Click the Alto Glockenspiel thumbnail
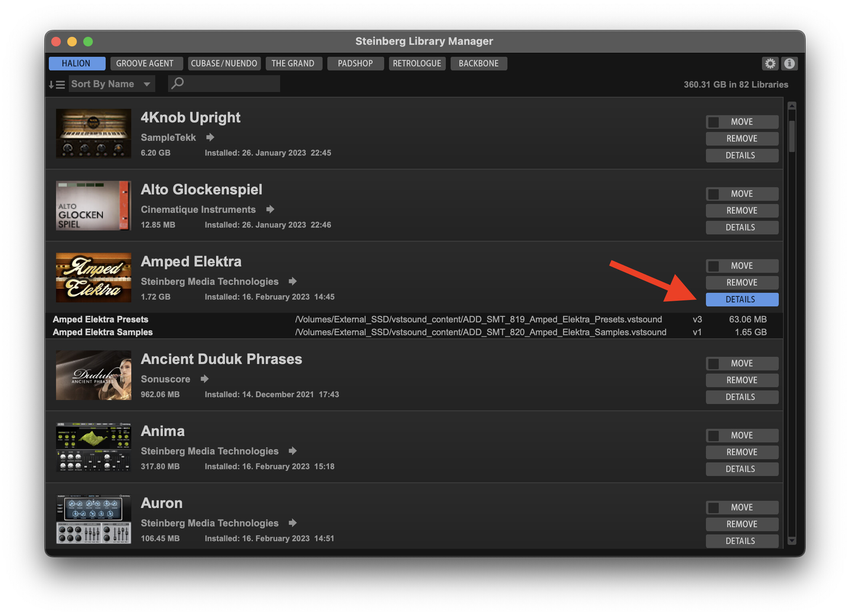This screenshot has width=850, height=616. point(93,205)
